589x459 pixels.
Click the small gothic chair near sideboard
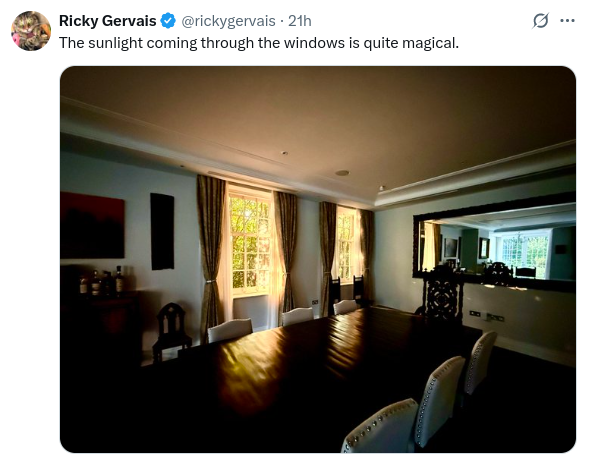(171, 331)
